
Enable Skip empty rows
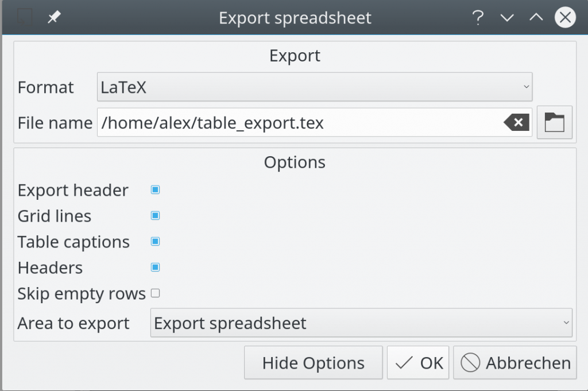click(x=154, y=293)
